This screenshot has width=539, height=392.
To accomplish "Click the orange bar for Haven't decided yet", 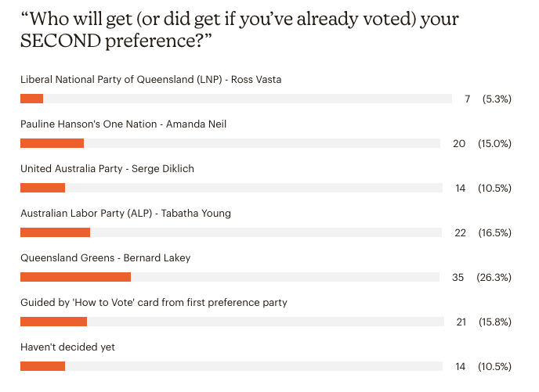I will [x=42, y=366].
